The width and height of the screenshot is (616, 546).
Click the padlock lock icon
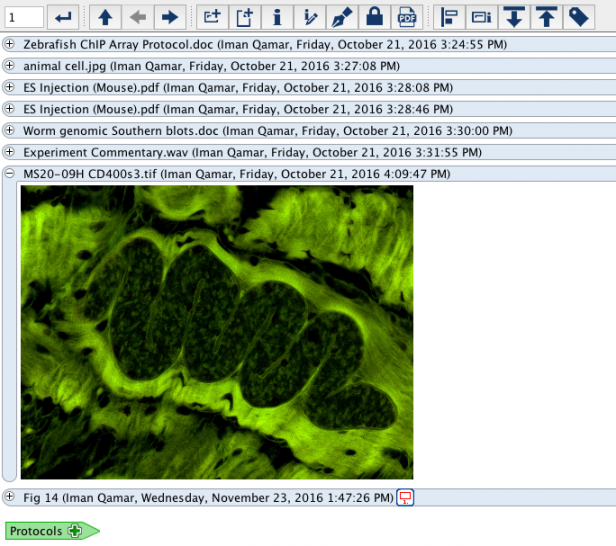tap(374, 17)
